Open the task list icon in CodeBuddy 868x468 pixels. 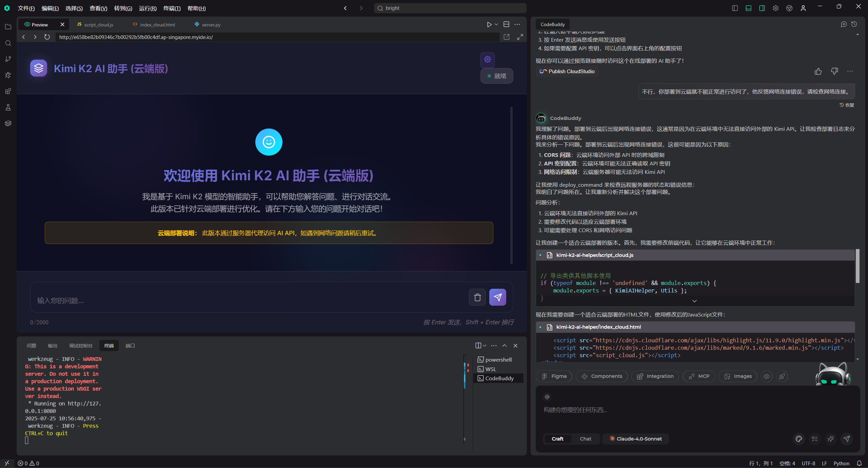pos(815,439)
